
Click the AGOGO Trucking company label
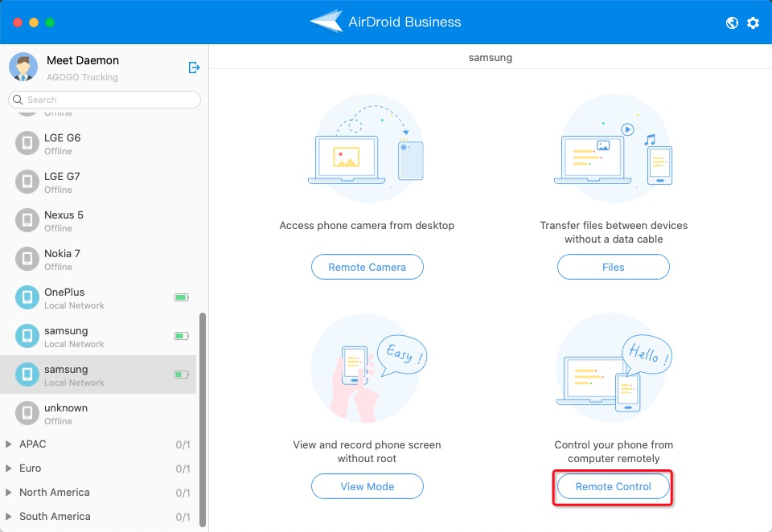(82, 77)
